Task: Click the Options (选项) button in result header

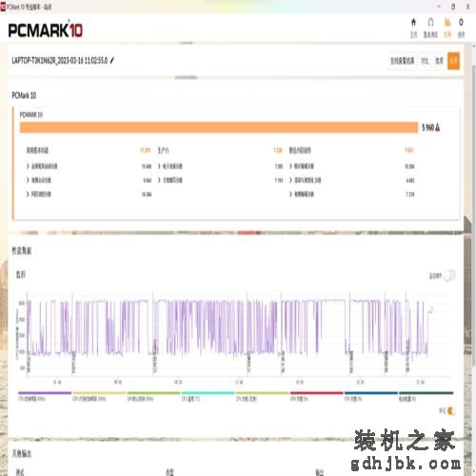Action: tap(439, 61)
